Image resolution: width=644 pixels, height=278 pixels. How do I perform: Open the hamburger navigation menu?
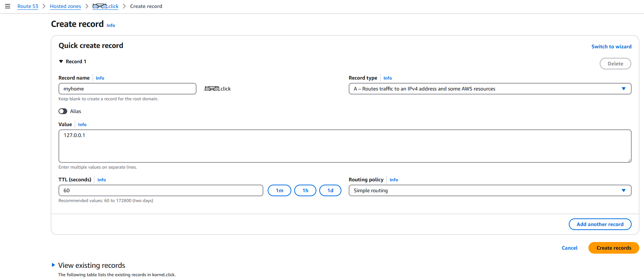tap(7, 6)
